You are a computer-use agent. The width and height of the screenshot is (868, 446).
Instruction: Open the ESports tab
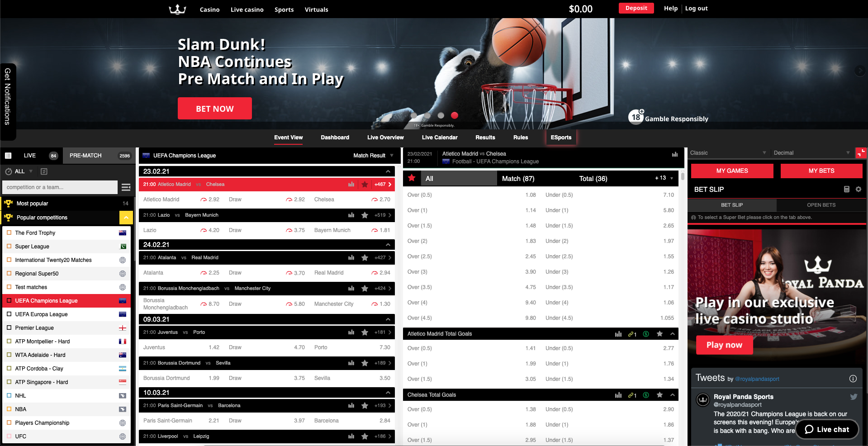pos(561,138)
